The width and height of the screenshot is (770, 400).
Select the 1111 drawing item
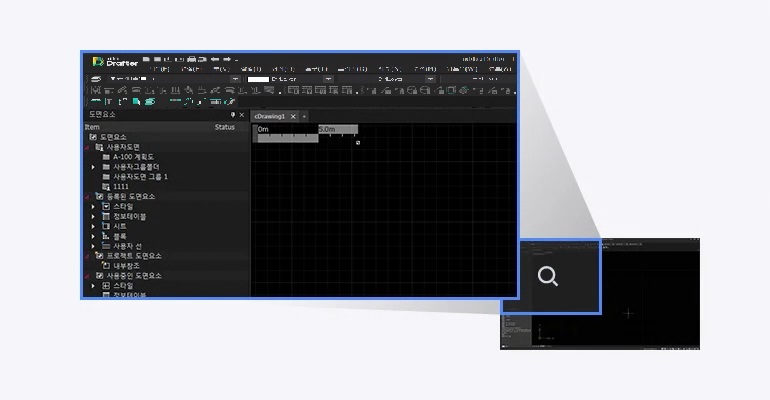pos(119,186)
